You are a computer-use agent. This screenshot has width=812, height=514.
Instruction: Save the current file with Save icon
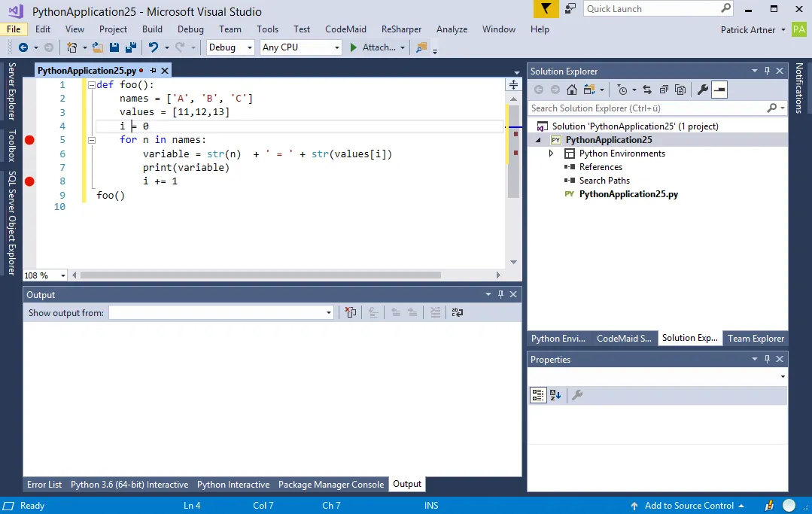pyautogui.click(x=114, y=47)
